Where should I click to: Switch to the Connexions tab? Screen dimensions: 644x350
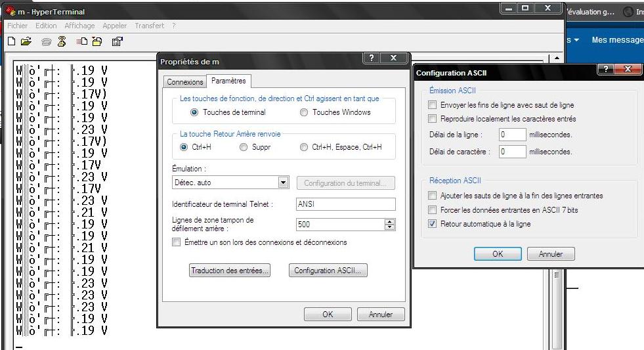click(x=185, y=81)
